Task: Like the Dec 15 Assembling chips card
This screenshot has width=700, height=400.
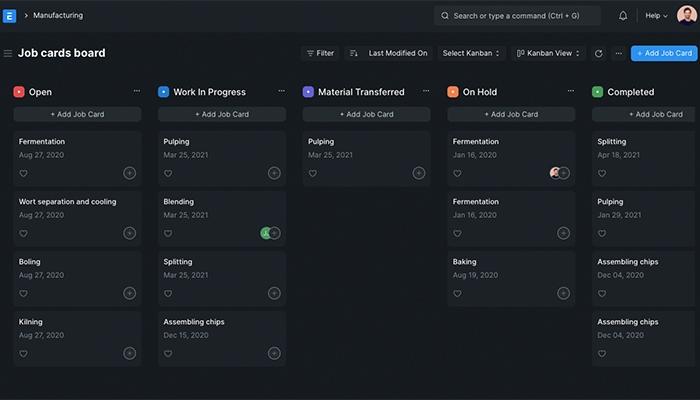Action: point(168,354)
